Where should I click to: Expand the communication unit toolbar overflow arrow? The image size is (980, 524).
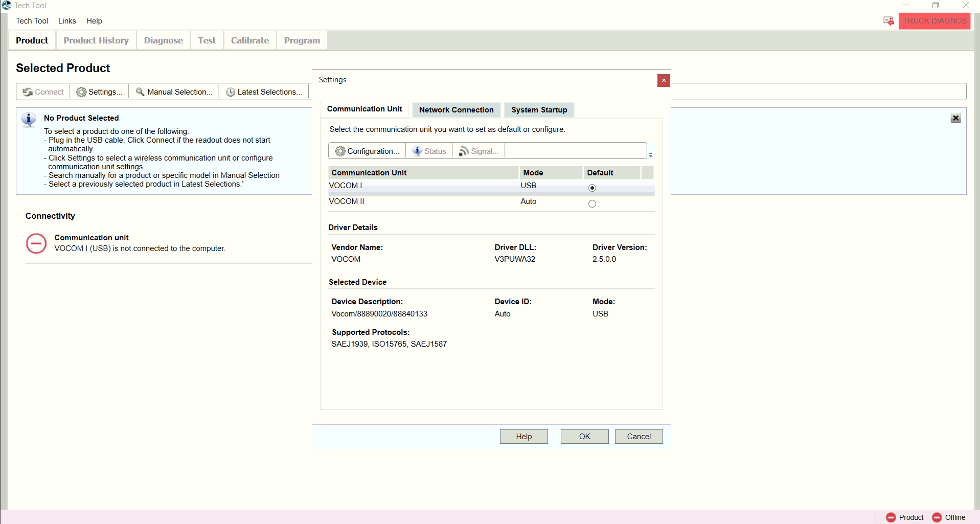tap(651, 155)
